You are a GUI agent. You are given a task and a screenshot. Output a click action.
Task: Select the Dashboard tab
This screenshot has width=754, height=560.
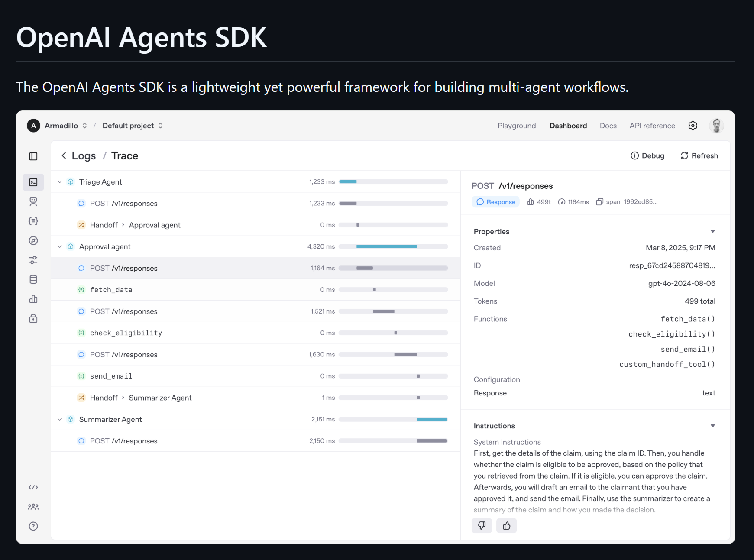click(568, 126)
